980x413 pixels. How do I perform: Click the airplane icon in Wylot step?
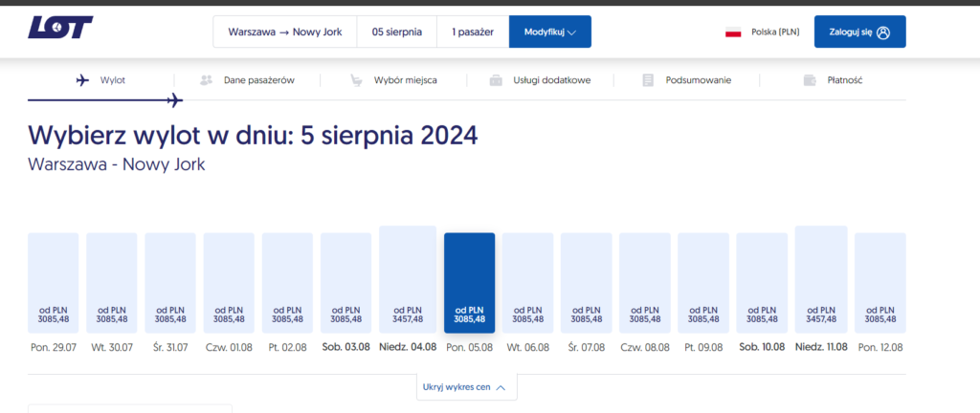coord(83,80)
